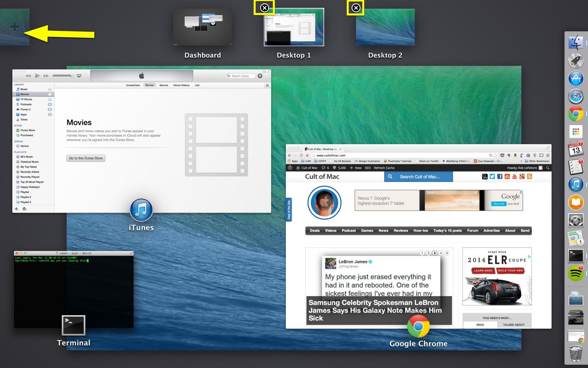Click the Trash icon in the dock

coord(576,353)
